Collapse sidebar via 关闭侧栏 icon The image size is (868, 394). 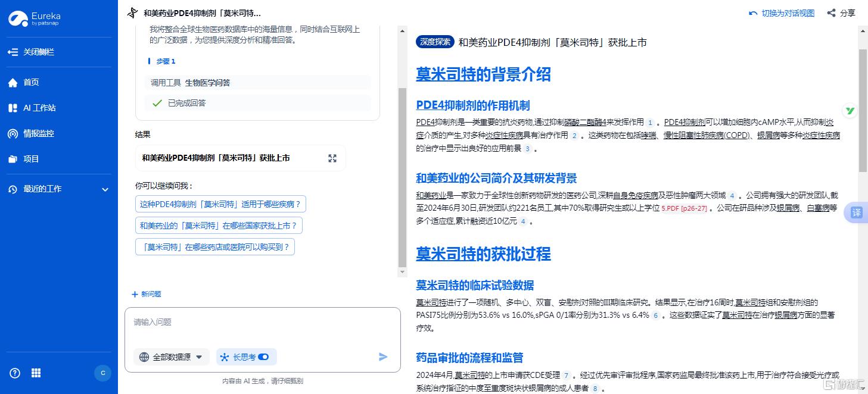coord(13,52)
